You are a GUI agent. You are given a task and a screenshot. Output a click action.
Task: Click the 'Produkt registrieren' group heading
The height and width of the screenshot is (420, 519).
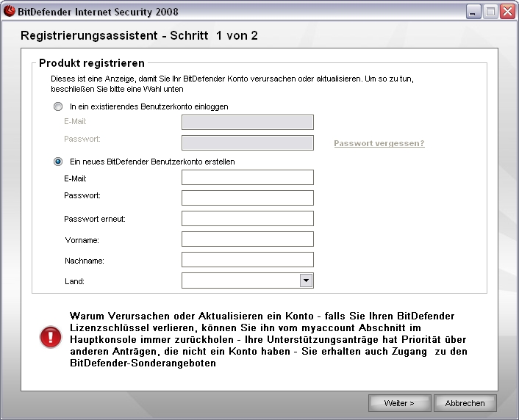pyautogui.click(x=92, y=63)
